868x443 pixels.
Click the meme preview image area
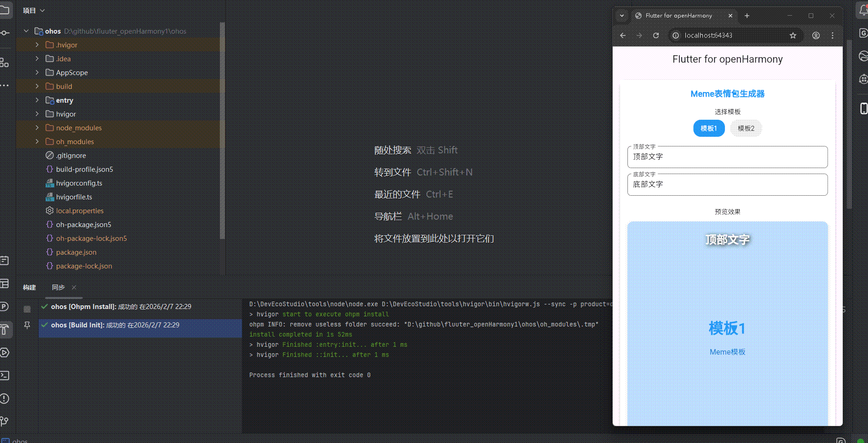(x=727, y=323)
